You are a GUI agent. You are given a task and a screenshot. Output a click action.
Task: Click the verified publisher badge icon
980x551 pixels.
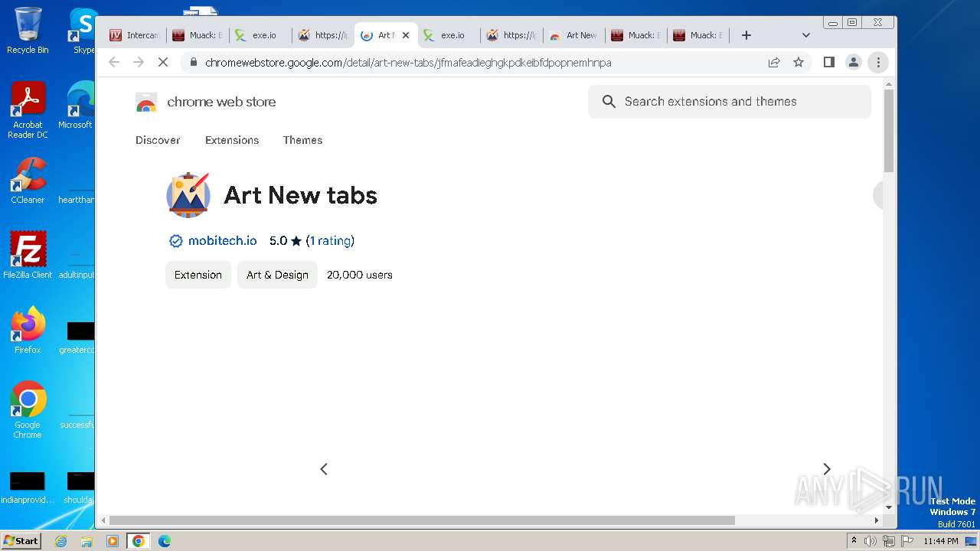point(176,241)
